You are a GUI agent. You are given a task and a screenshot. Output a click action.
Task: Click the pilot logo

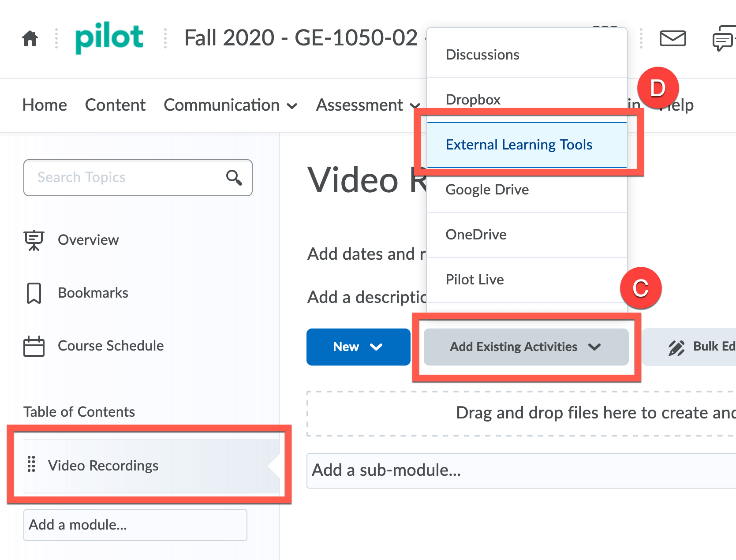pyautogui.click(x=109, y=38)
